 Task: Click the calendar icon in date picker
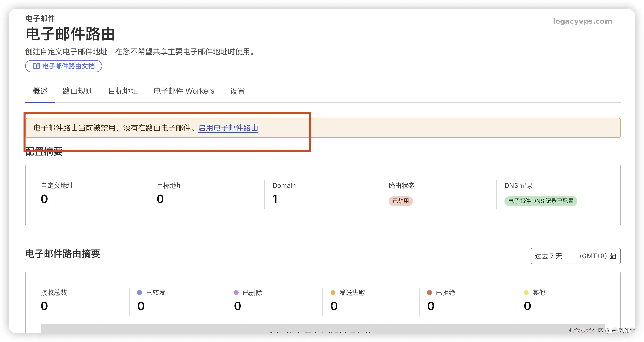612,256
